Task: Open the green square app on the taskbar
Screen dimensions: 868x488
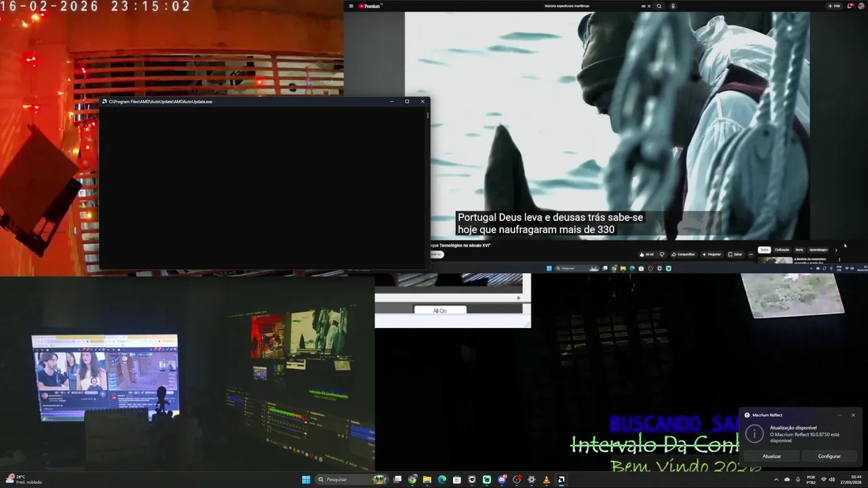Action: click(x=487, y=480)
